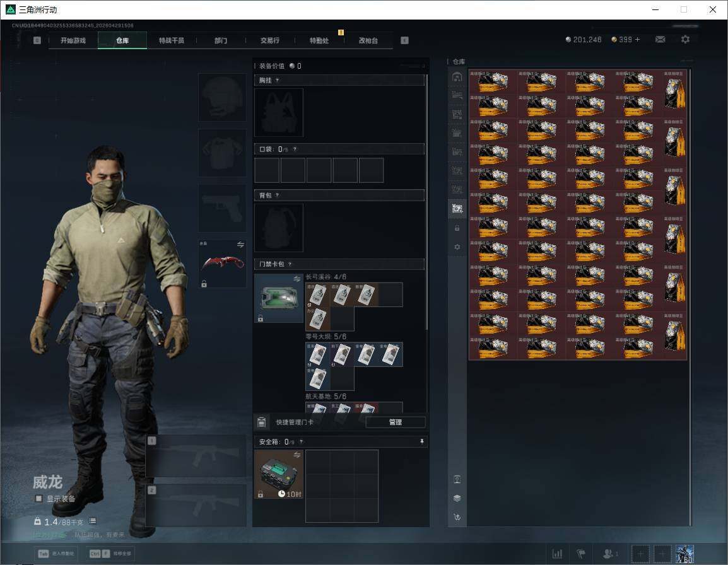Select the 仓库 tab

click(122, 40)
